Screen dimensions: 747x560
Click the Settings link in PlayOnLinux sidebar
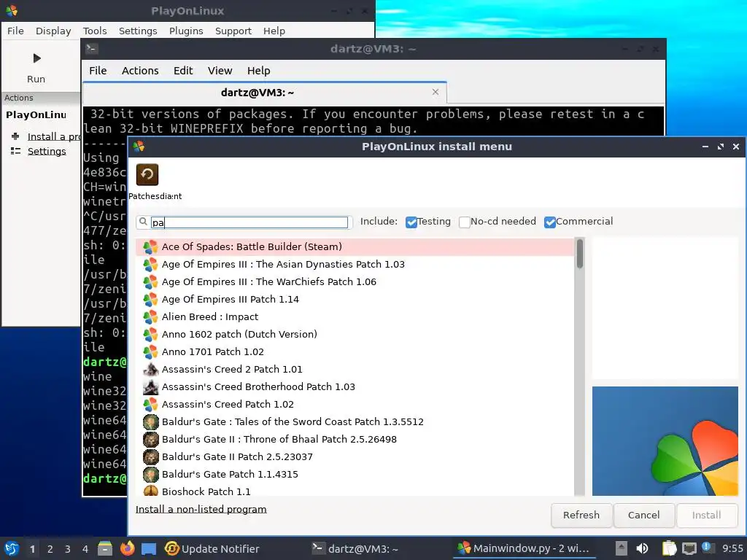(47, 151)
